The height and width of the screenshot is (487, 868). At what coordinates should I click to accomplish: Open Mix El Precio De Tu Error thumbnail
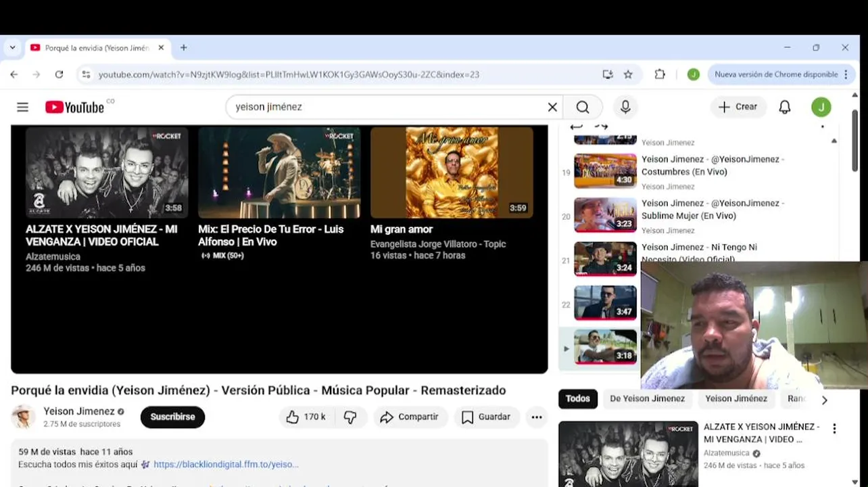(x=279, y=172)
